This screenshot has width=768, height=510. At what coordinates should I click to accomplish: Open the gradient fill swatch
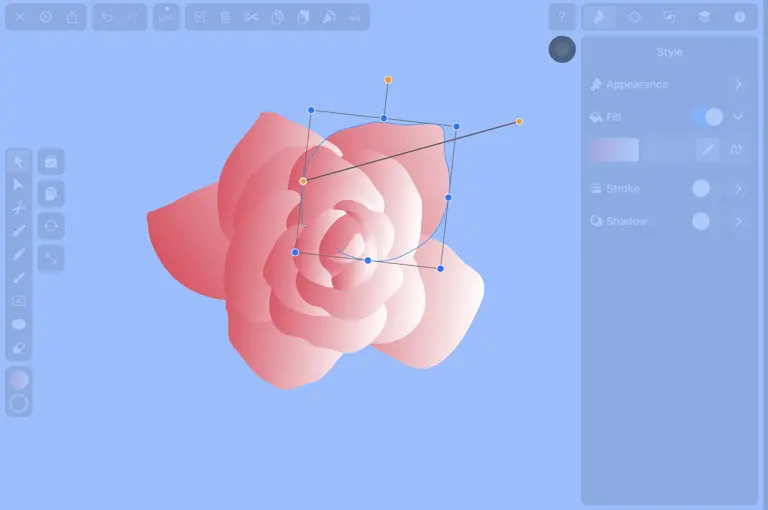614,149
